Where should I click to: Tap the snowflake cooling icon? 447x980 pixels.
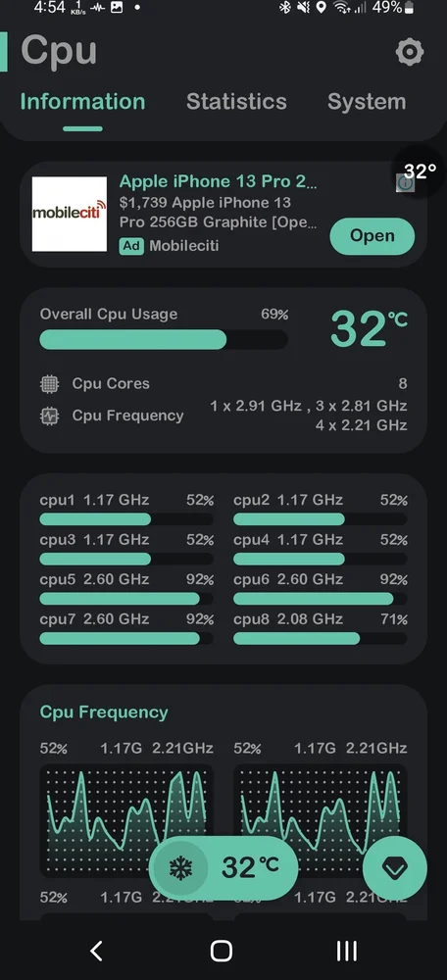pos(180,867)
